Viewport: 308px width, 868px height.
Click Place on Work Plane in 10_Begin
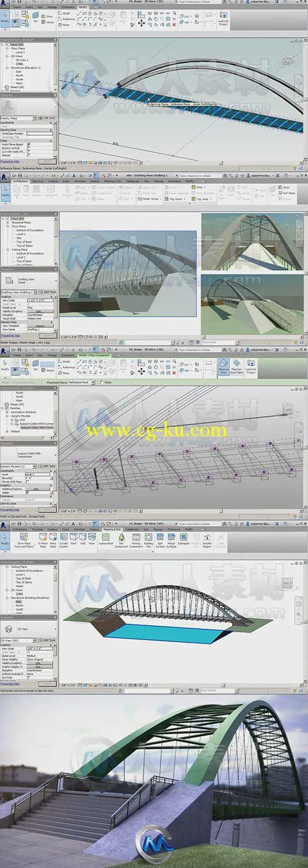point(237,367)
